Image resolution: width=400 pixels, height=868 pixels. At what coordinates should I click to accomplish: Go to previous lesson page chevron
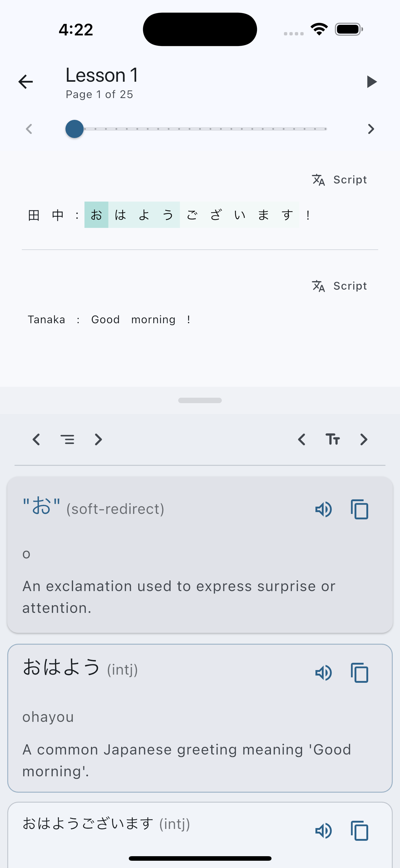click(29, 129)
